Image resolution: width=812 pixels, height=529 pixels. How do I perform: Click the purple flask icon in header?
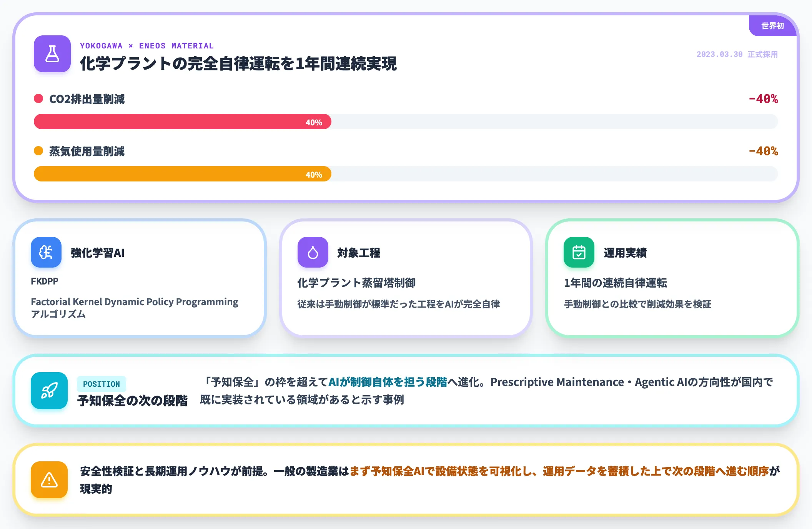(x=52, y=54)
